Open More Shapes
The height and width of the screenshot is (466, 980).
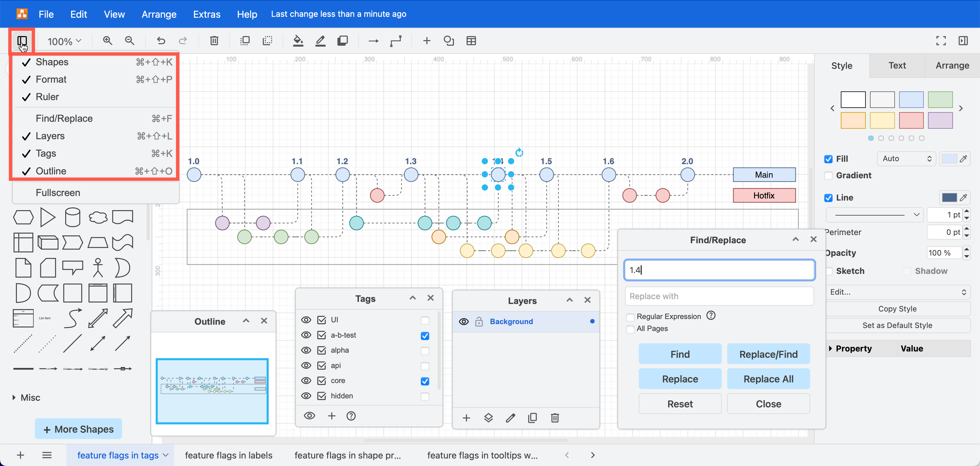tap(78, 429)
